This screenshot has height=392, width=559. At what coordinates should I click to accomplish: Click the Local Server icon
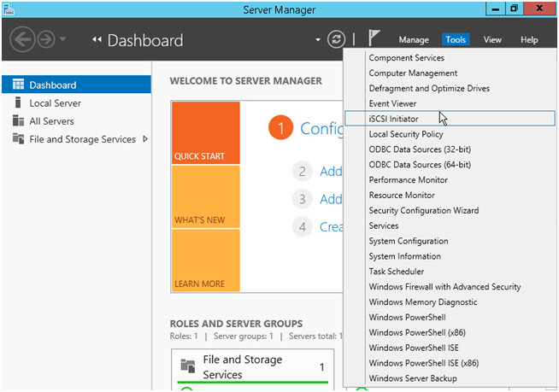point(19,103)
